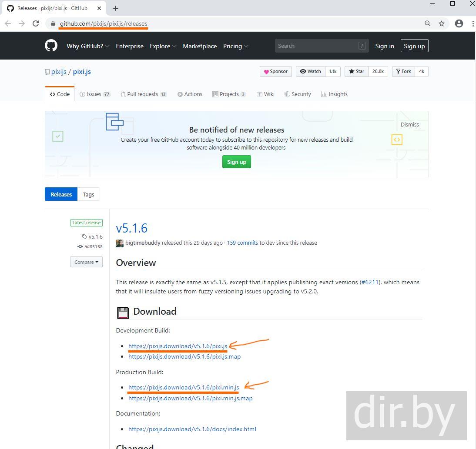The height and width of the screenshot is (449, 476).
Task: Click Sign in in the header
Action: pos(385,46)
